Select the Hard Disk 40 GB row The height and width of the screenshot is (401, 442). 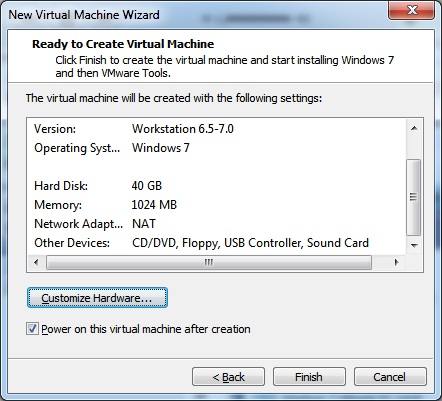tap(217, 186)
